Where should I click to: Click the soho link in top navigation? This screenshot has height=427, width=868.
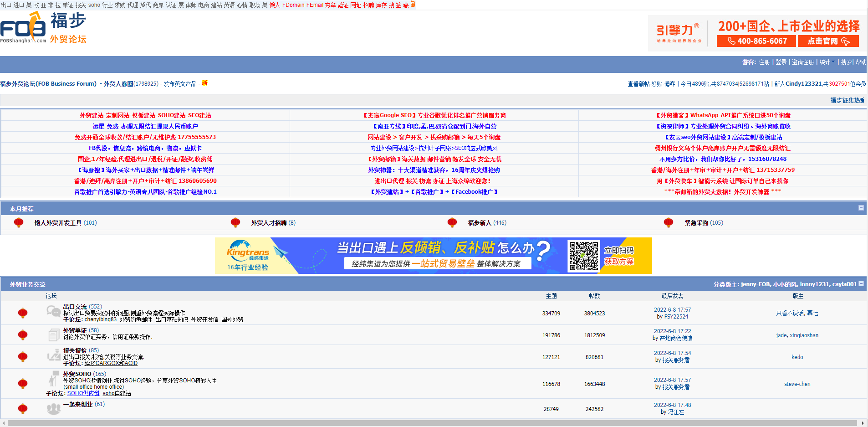coord(94,5)
